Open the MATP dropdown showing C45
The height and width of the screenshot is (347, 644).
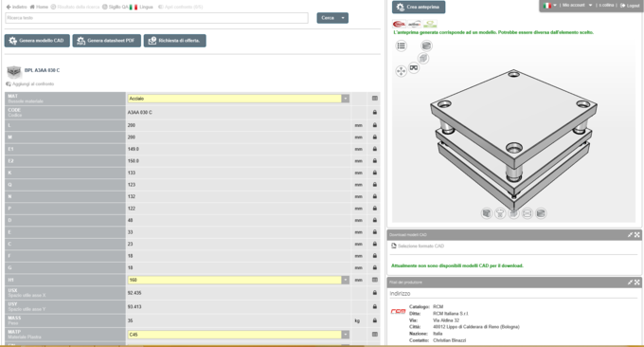[x=239, y=335]
